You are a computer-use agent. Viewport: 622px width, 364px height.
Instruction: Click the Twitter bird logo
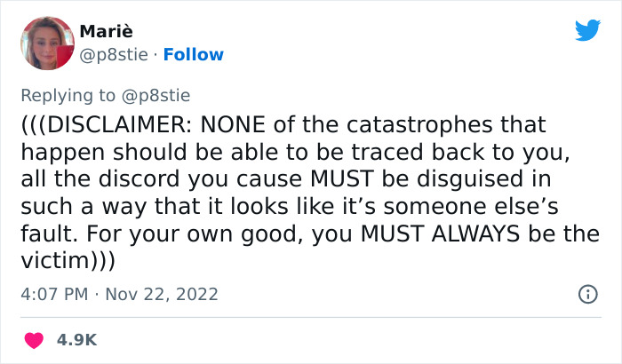coord(587,31)
